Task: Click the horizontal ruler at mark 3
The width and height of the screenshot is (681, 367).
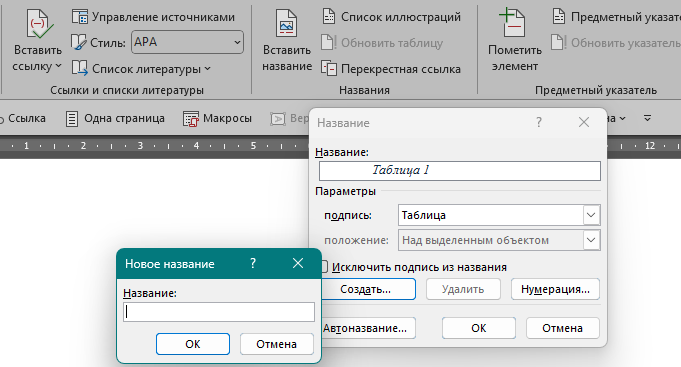Action: [x=140, y=145]
